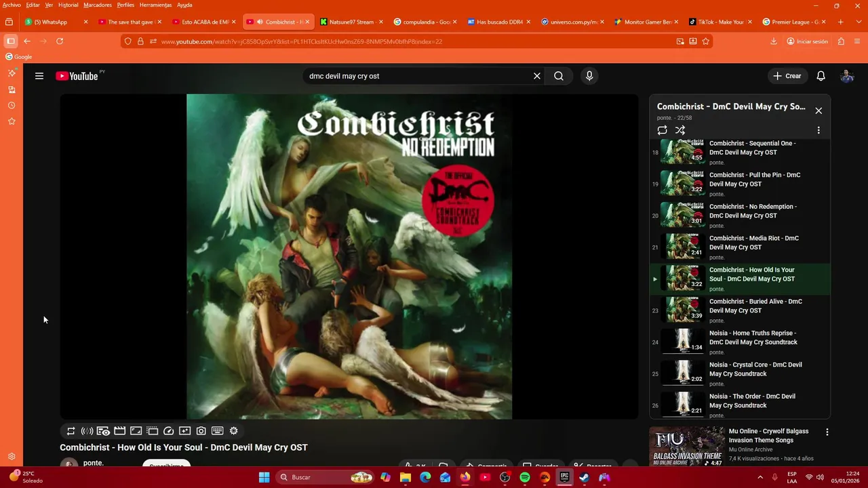The width and height of the screenshot is (868, 488).
Task: Open sidebar bookmarks star icon
Action: [12, 121]
